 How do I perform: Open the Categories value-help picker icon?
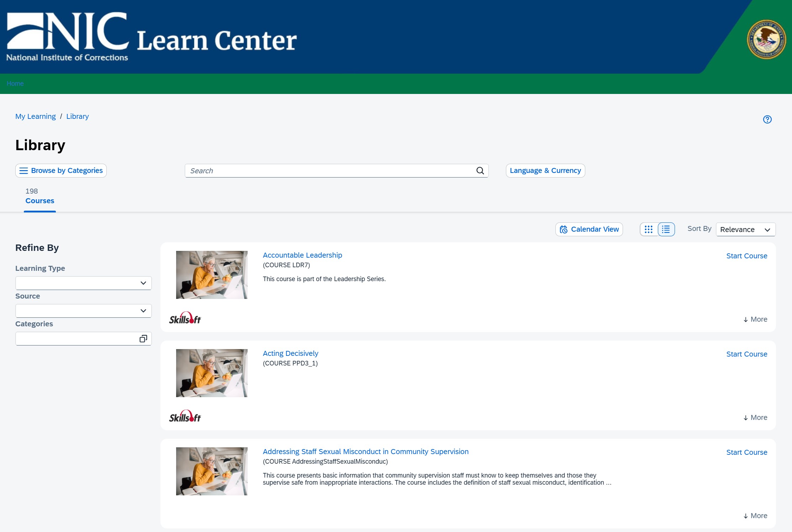pos(143,338)
